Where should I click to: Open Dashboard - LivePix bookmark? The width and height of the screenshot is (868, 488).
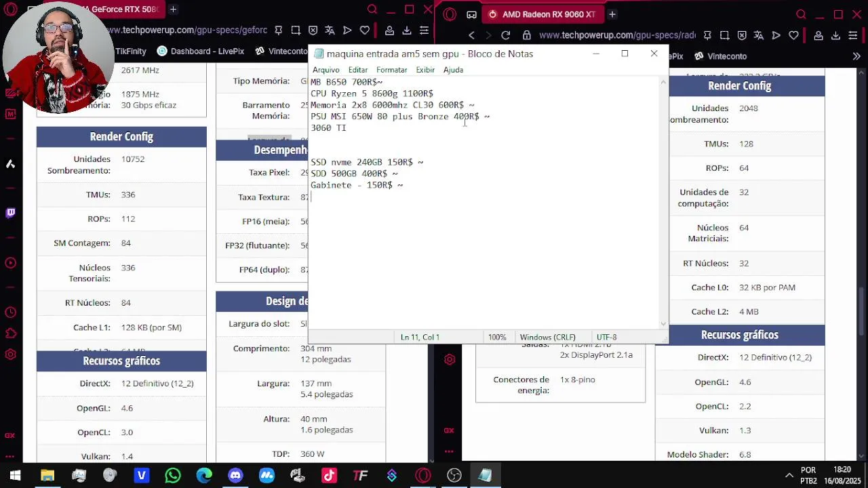200,52
